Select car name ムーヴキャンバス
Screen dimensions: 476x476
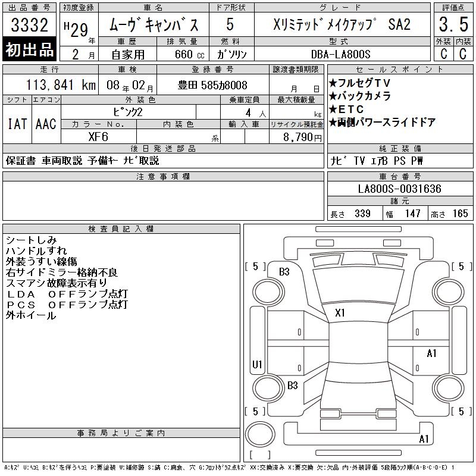coord(154,24)
